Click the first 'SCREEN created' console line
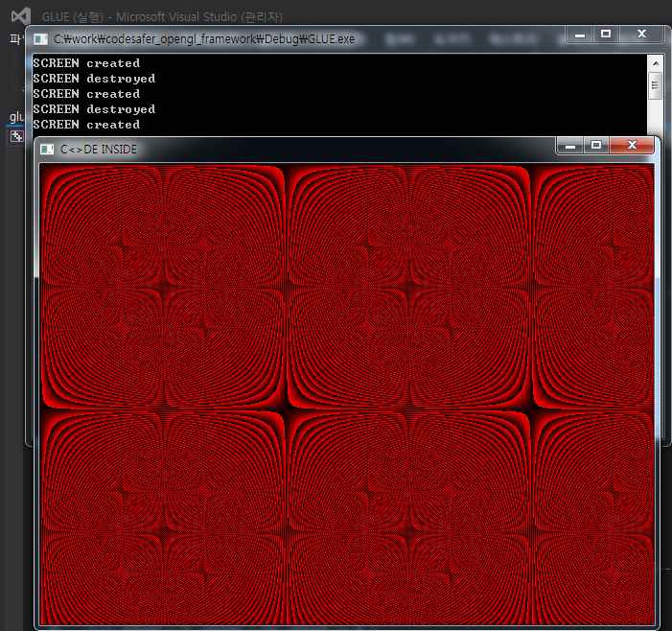The image size is (672, 631). (x=86, y=63)
